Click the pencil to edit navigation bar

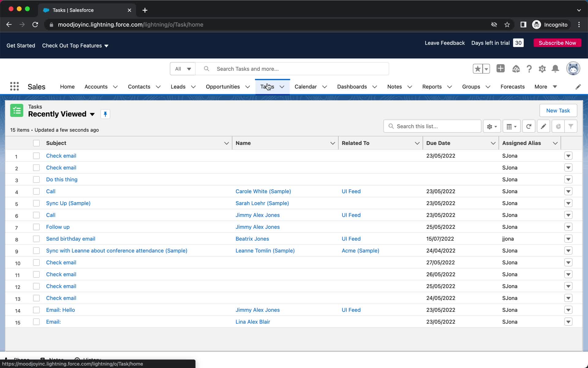(578, 87)
